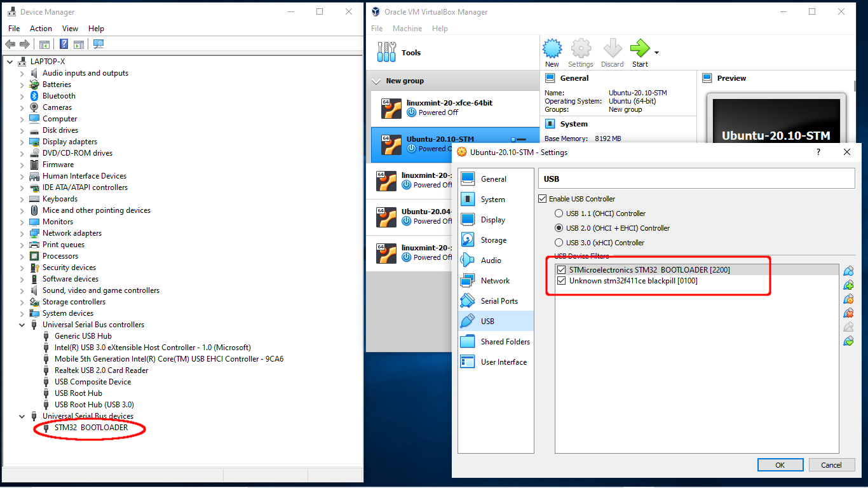Select the USB 1.1 (OHCI) Controller option

[x=559, y=213]
